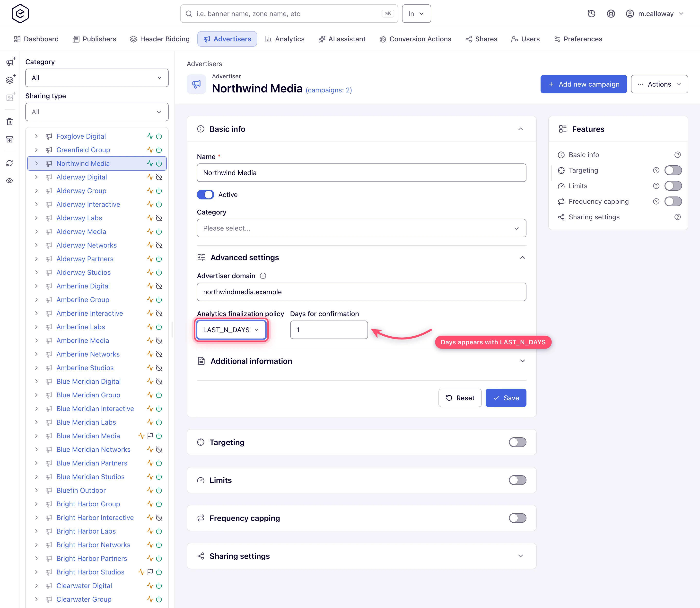Click the global search input field

(x=289, y=14)
